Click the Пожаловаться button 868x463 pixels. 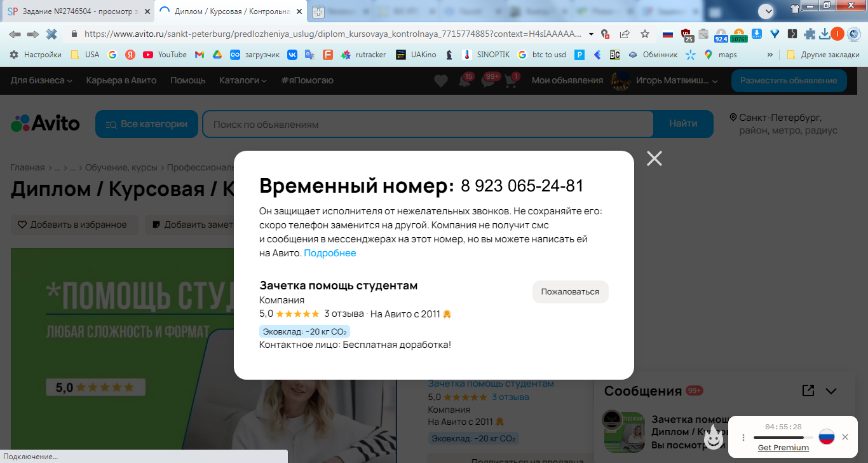click(x=570, y=292)
